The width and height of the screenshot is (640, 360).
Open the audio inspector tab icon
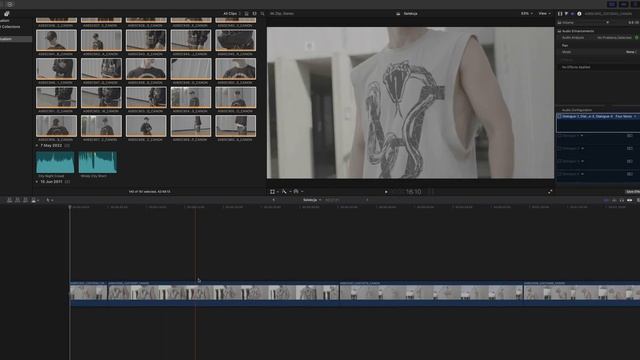(572, 13)
